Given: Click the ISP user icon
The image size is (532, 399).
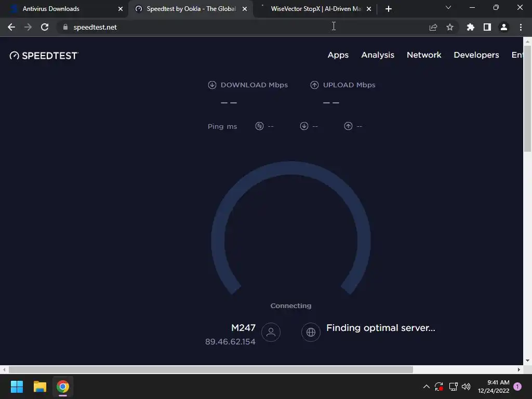Looking at the screenshot, I should pos(271,332).
